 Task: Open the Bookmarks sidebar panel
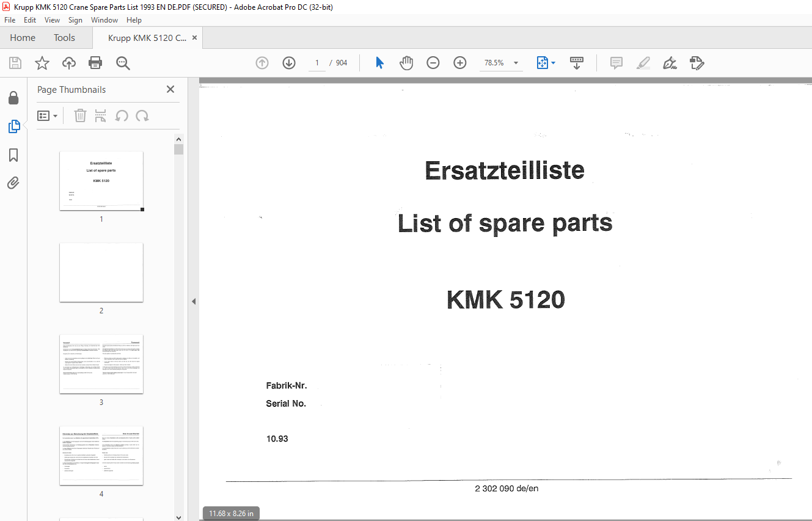pos(13,155)
